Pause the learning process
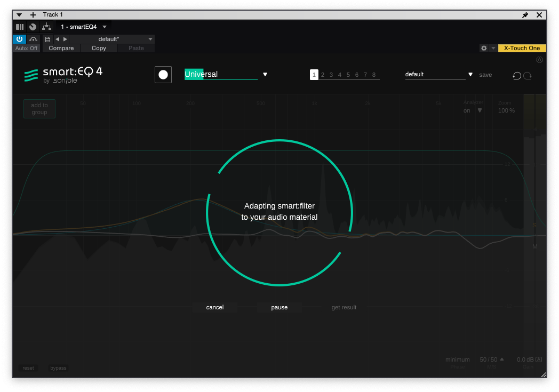 (x=279, y=307)
